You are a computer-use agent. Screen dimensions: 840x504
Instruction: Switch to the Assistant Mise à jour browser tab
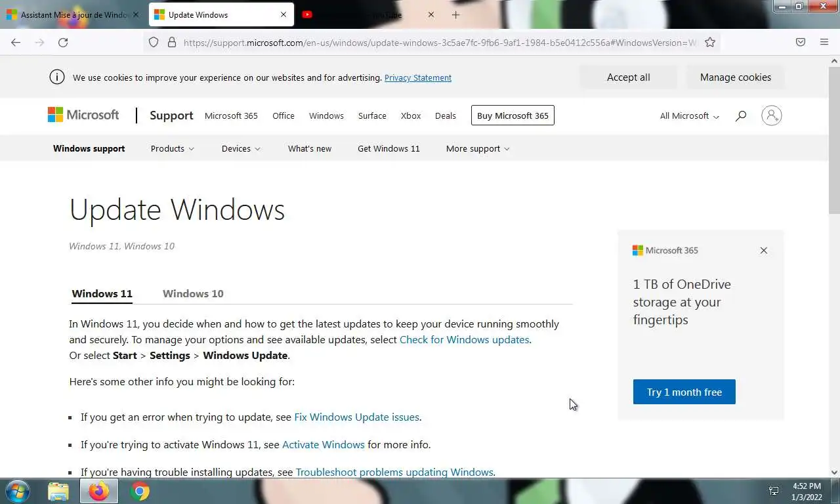[72, 14]
